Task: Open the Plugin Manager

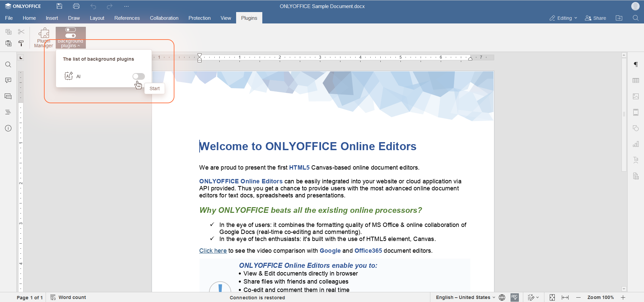Action: coord(44,38)
